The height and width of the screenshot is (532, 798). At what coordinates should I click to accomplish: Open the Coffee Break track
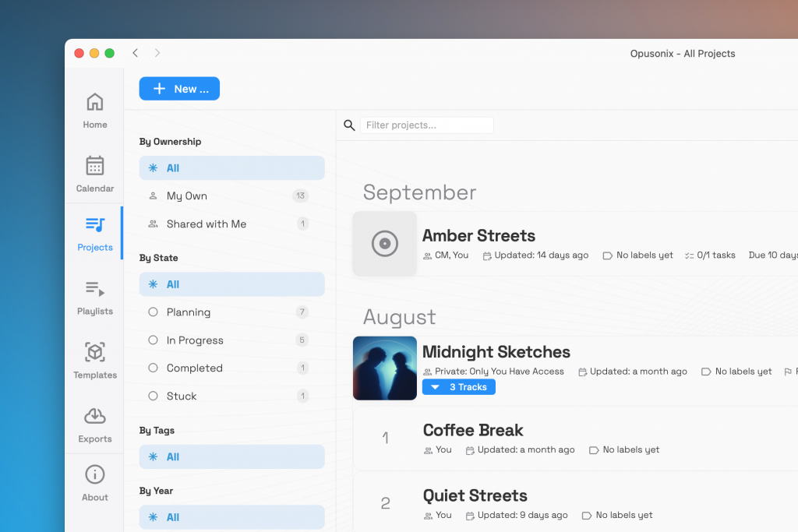tap(473, 430)
